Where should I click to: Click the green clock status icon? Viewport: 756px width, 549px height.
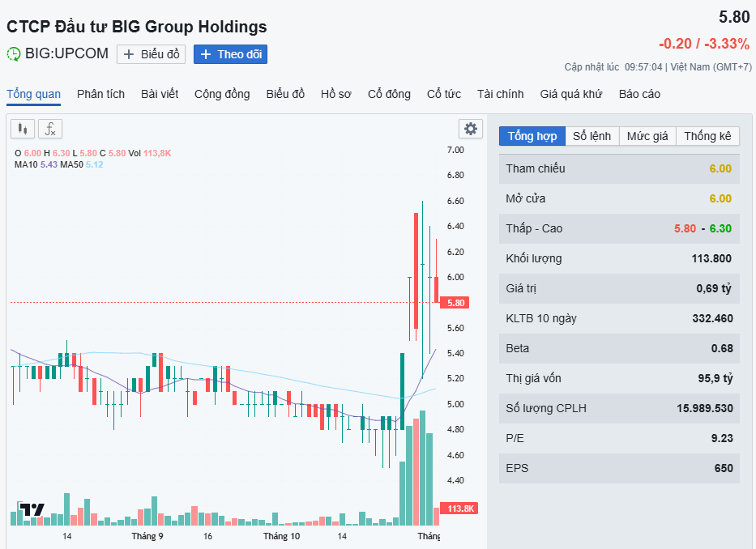tap(15, 54)
